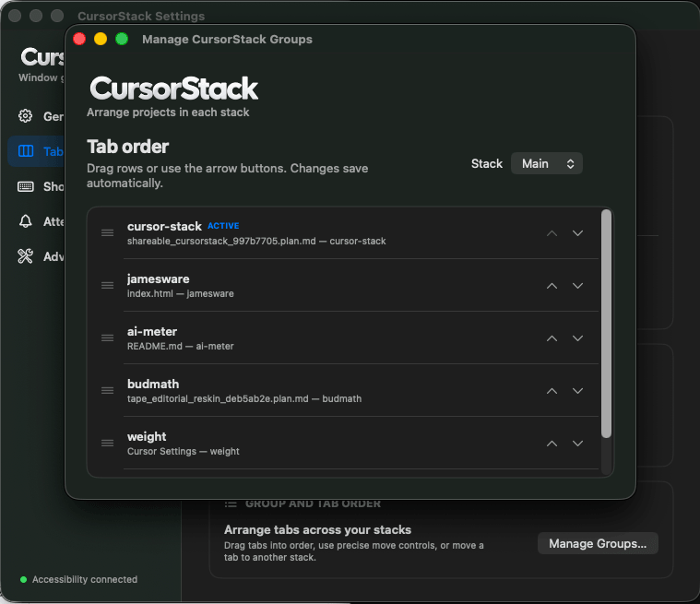Open Shortcuts keyboard icon in sidebar
700x604 pixels.
[x=26, y=186]
